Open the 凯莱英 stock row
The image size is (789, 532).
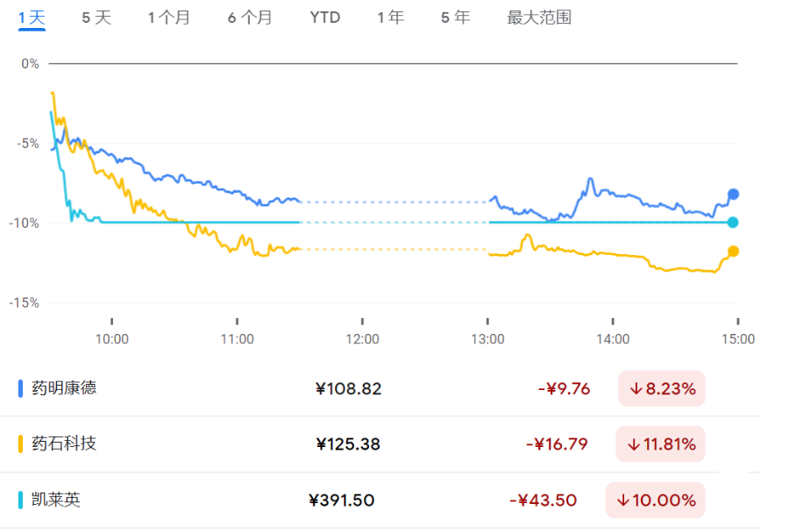click(56, 500)
